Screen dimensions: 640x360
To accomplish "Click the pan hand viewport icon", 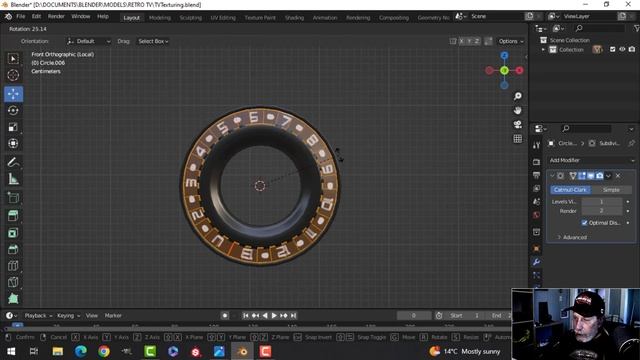I will 518,111.
